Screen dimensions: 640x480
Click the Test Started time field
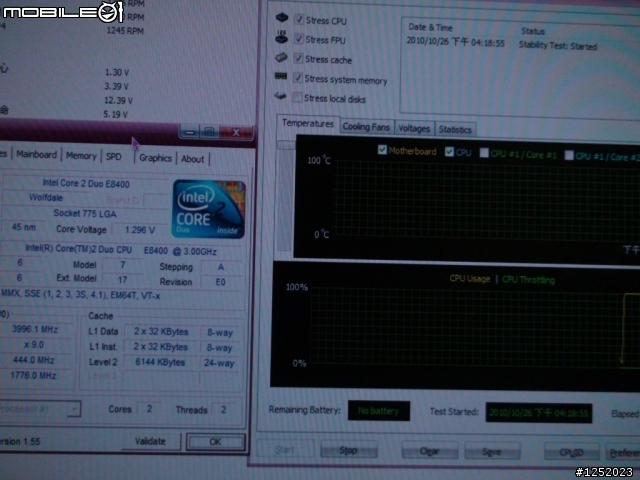pos(538,413)
